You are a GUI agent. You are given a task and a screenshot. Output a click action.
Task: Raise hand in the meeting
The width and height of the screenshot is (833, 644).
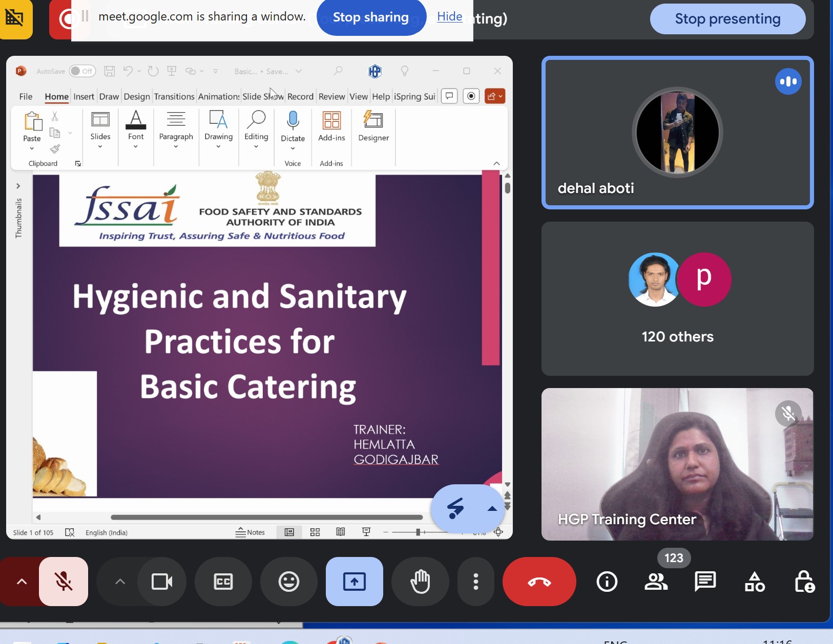tap(420, 582)
